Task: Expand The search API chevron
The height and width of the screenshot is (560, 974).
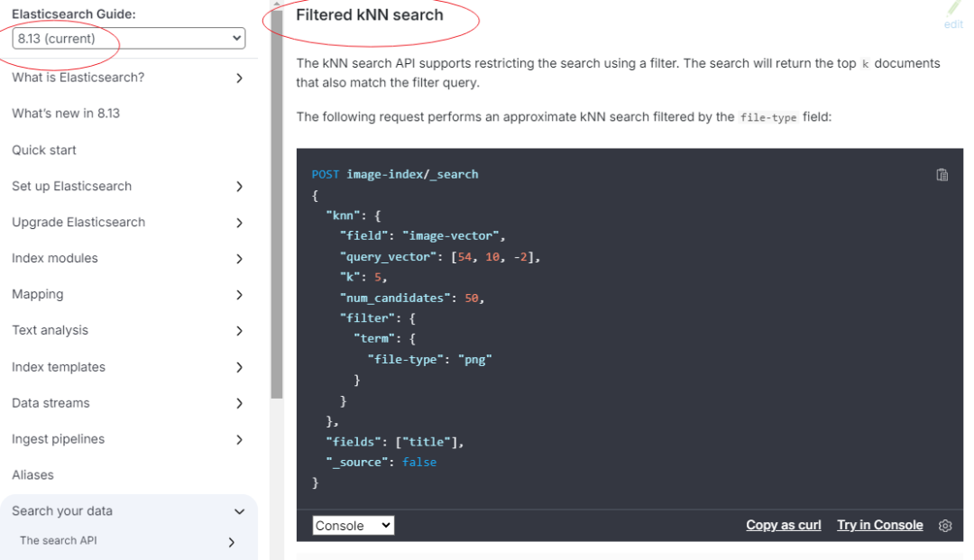Action: tap(231, 542)
